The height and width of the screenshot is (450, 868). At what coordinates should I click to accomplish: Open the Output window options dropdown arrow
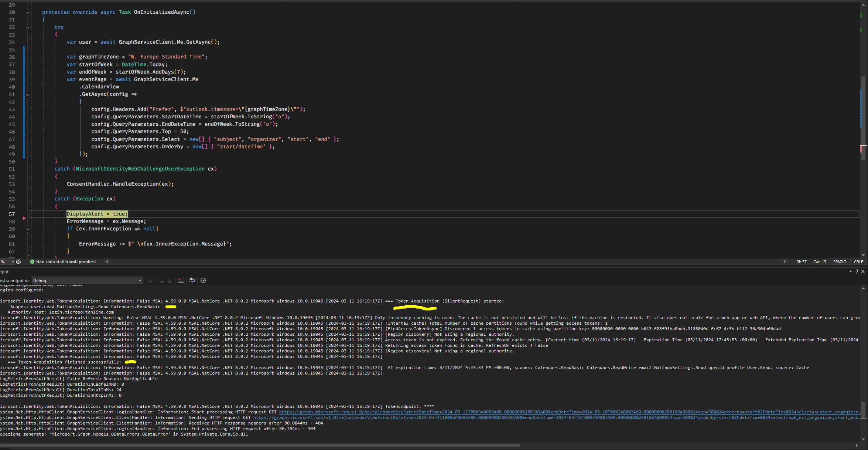[851, 271]
